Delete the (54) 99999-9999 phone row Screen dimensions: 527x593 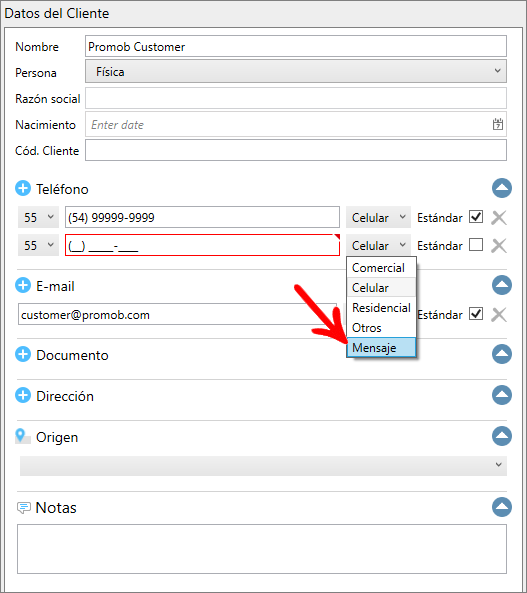499,217
